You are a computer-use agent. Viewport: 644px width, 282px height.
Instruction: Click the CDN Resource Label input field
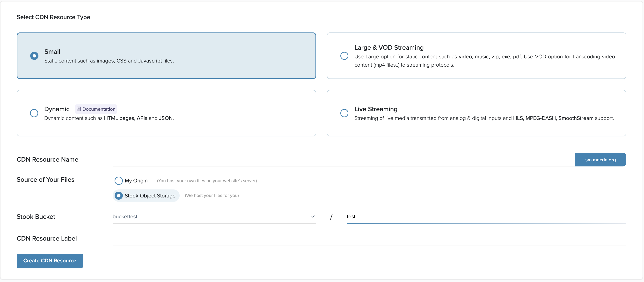pos(369,238)
